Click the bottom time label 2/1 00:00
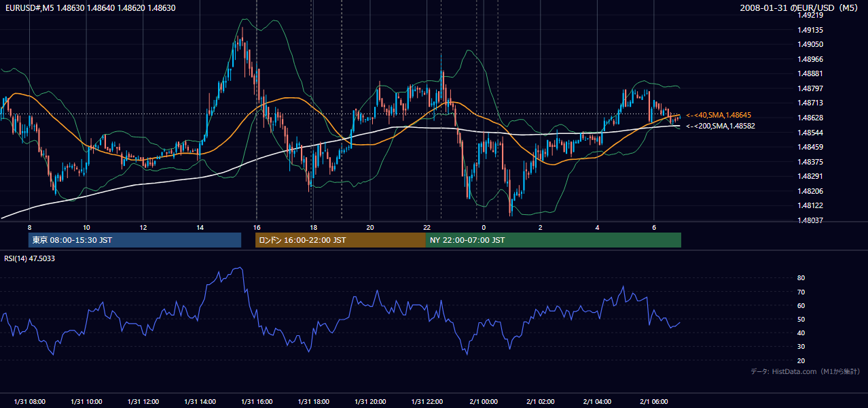The height and width of the screenshot is (408, 868). point(484,402)
